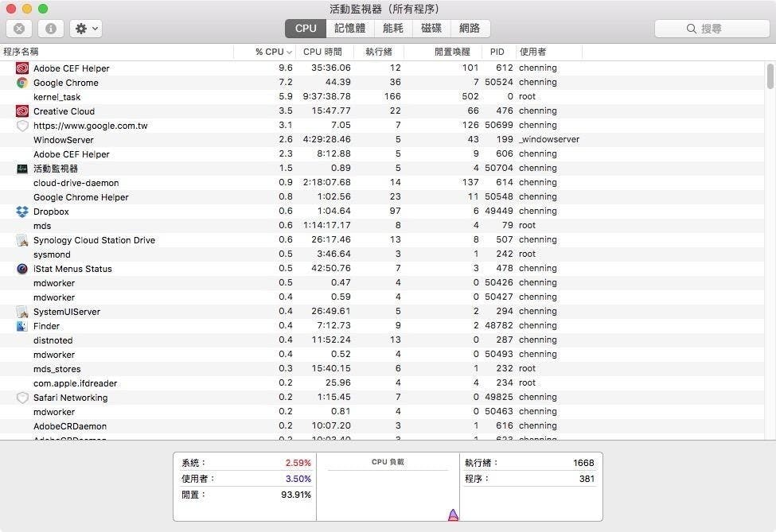Switch to the 網路 tab
Viewport: 776px width, 532px height.
click(470, 29)
